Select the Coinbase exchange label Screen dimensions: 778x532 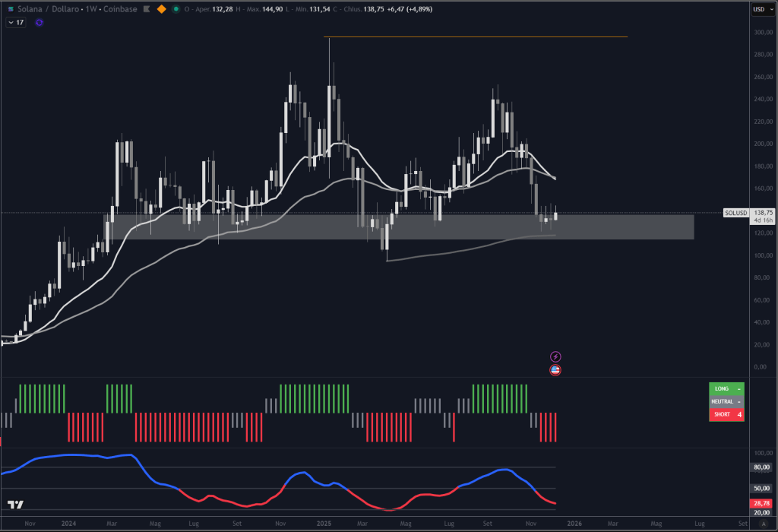pyautogui.click(x=120, y=9)
